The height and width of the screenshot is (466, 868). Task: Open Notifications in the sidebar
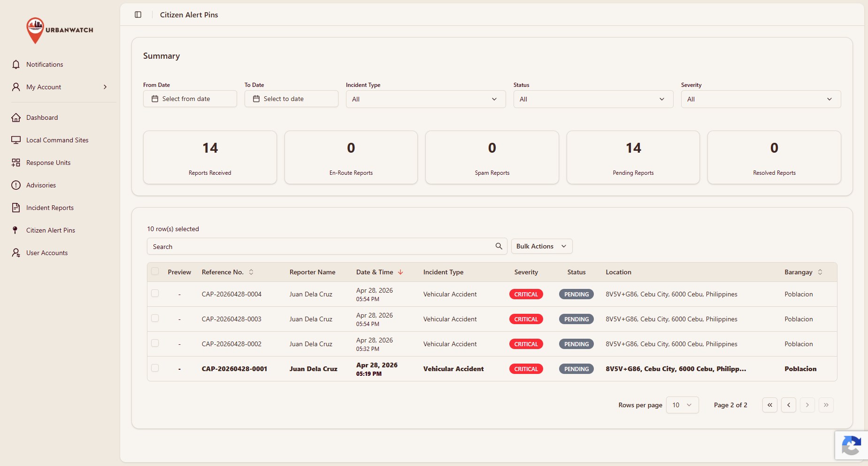click(45, 64)
